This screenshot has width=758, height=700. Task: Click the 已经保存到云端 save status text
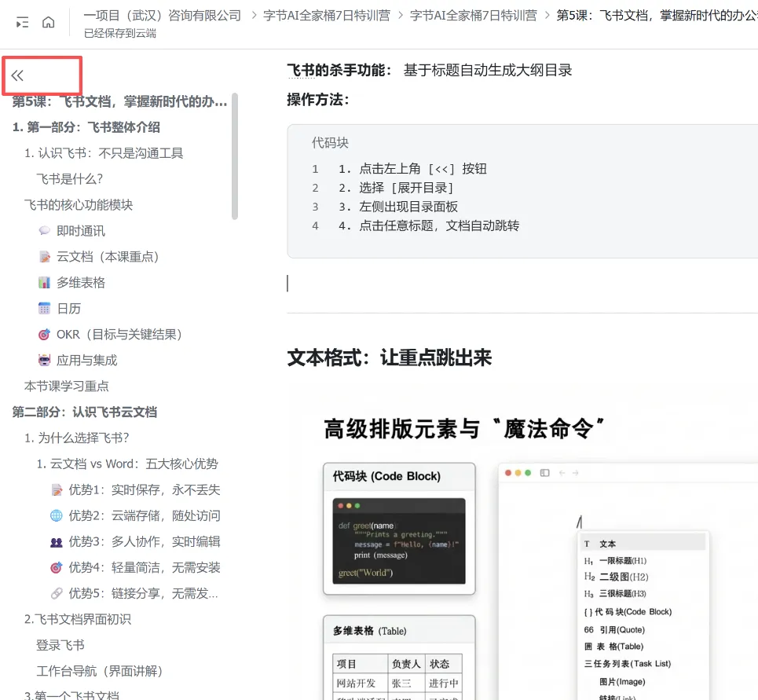click(x=120, y=33)
